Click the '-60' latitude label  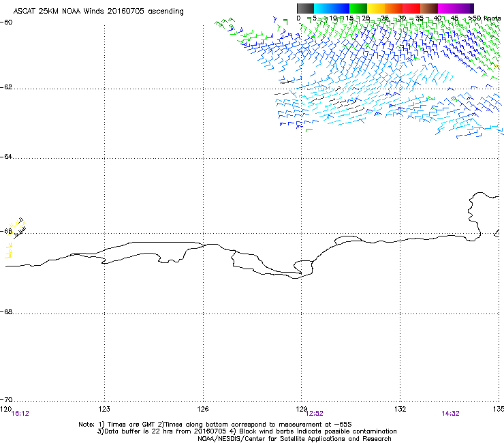tap(6, 22)
